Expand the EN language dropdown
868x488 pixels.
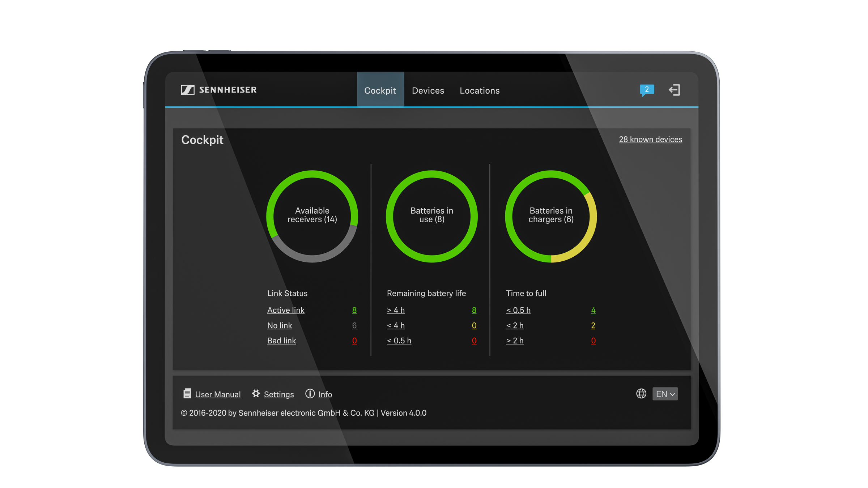tap(665, 394)
